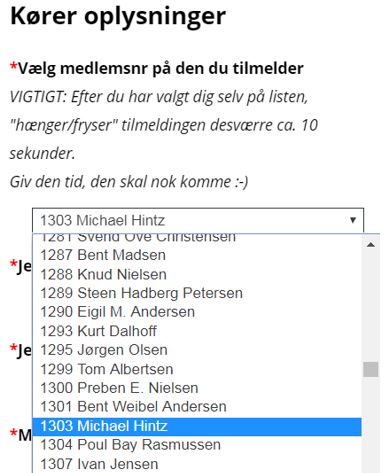
Task: Select 1293 Kurt Dalhoff in list
Action: 197,331
